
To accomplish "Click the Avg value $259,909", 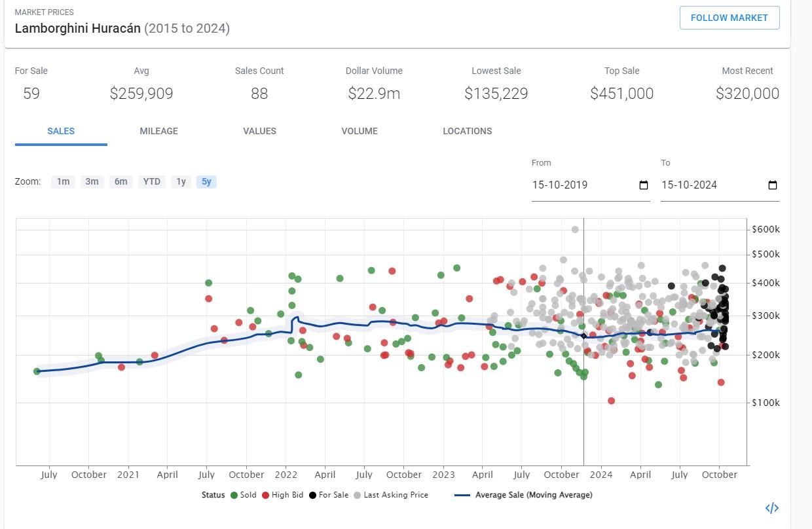I will click(x=141, y=94).
